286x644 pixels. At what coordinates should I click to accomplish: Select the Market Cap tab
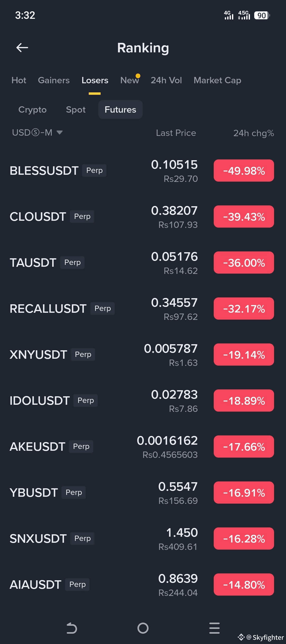217,80
